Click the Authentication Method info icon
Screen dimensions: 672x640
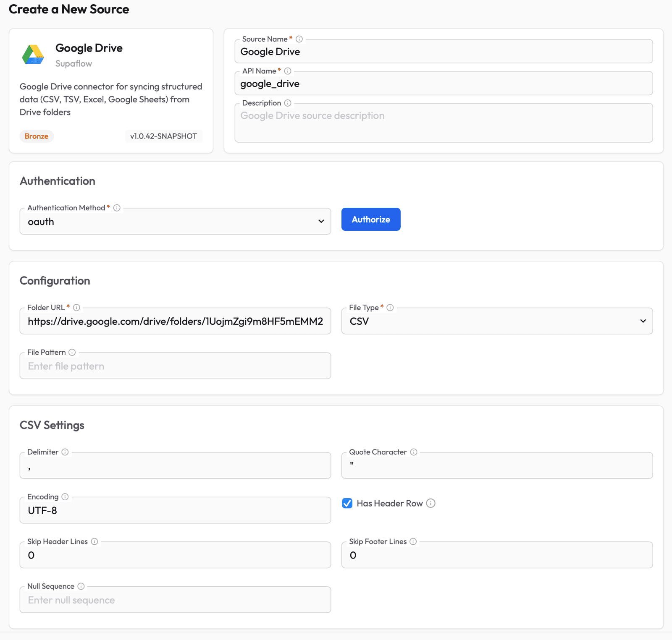116,207
